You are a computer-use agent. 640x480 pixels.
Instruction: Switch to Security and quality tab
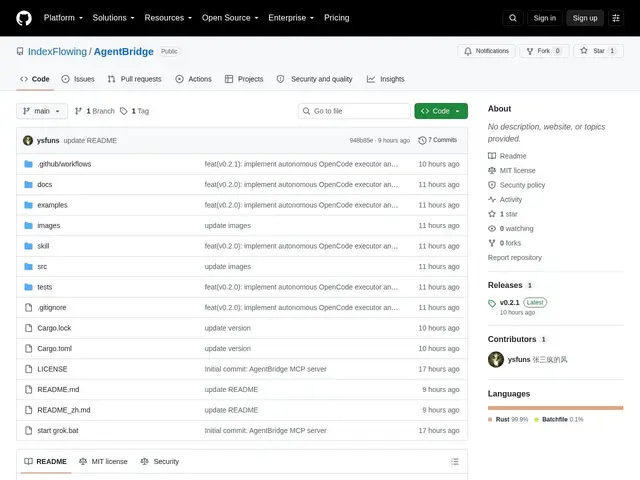314,79
